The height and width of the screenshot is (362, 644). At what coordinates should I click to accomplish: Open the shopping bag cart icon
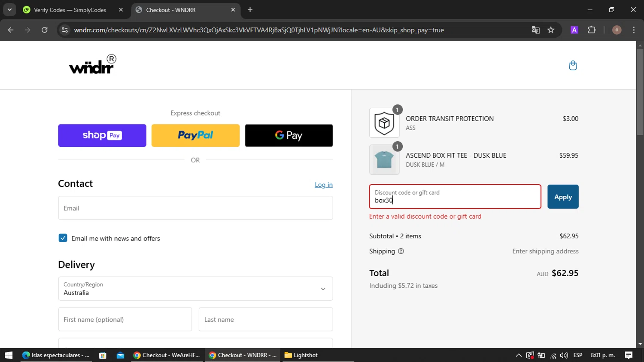point(573,65)
